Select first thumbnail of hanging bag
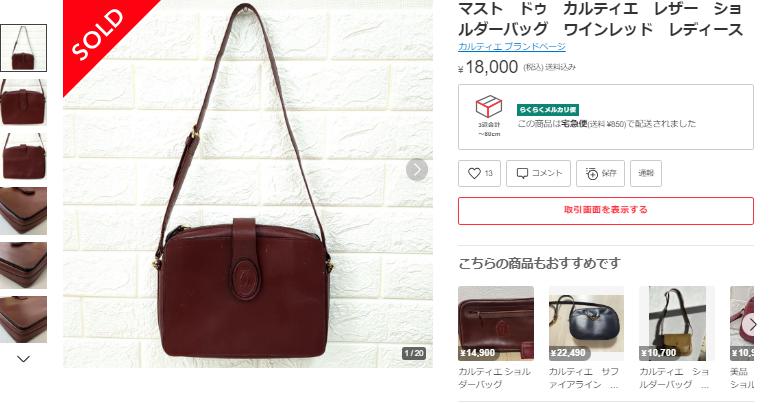This screenshot has height=403, width=774. pyautogui.click(x=23, y=48)
